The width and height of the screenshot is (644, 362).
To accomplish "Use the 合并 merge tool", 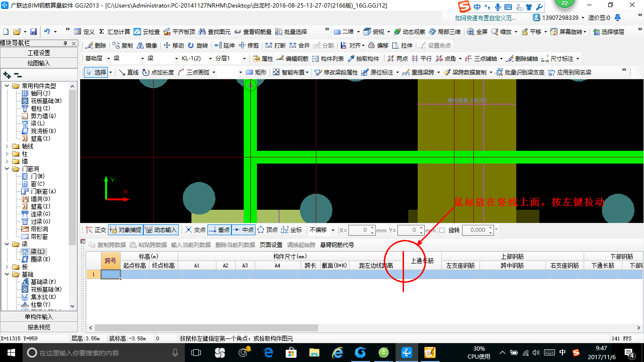I will pyautogui.click(x=299, y=45).
